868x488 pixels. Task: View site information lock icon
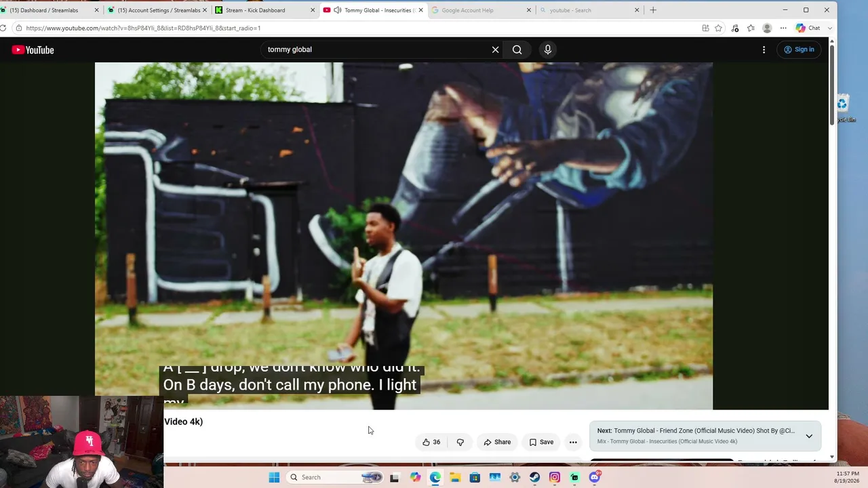point(18,28)
